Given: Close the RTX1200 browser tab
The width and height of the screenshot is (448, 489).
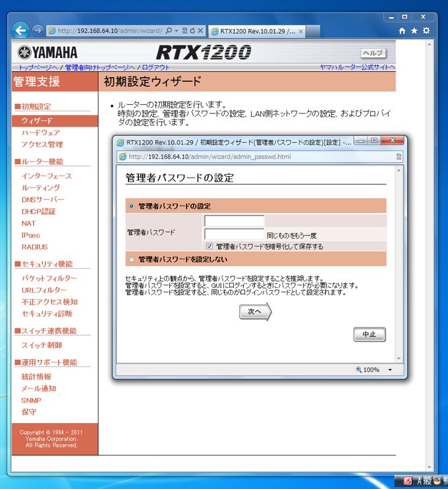Looking at the screenshot, I should 300,32.
